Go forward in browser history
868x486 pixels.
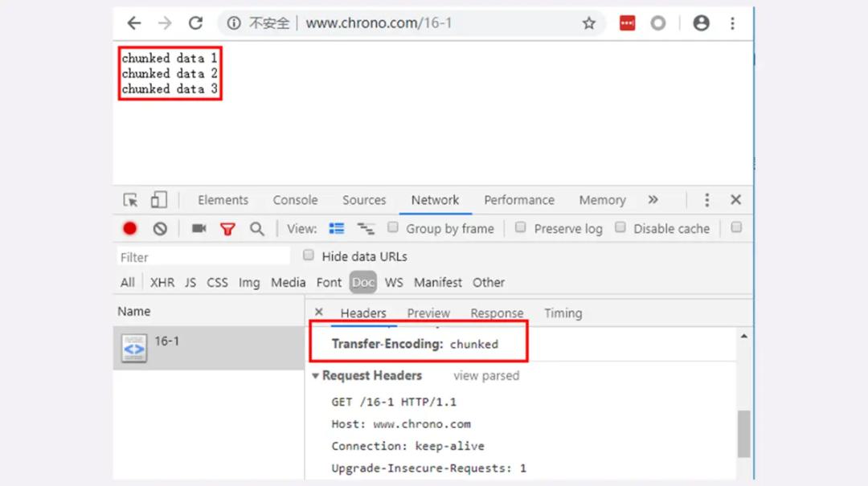pos(165,23)
